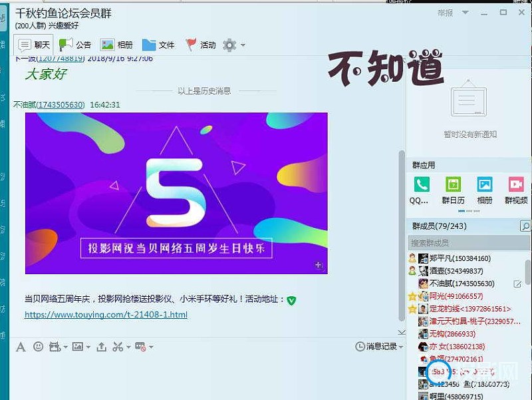Click the upload file icon
This screenshot has width=532, height=400.
point(101,347)
